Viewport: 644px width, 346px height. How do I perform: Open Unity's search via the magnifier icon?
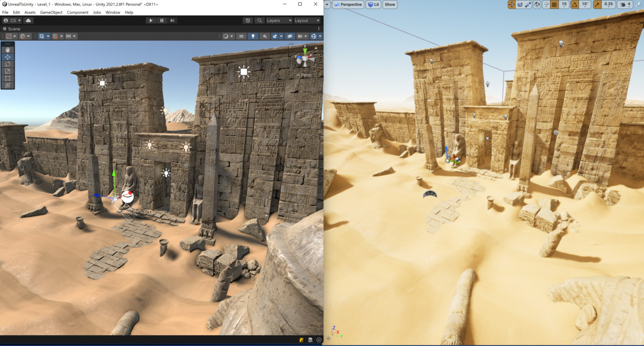259,20
